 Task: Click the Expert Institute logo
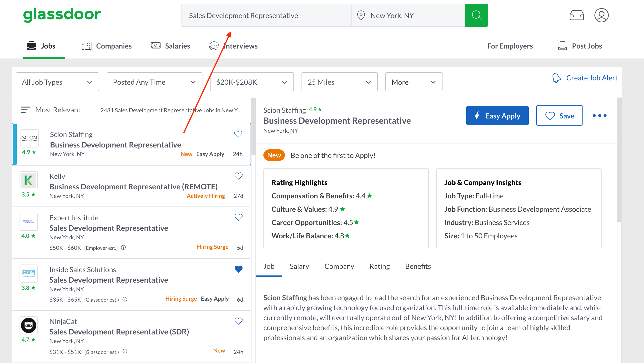29,221
